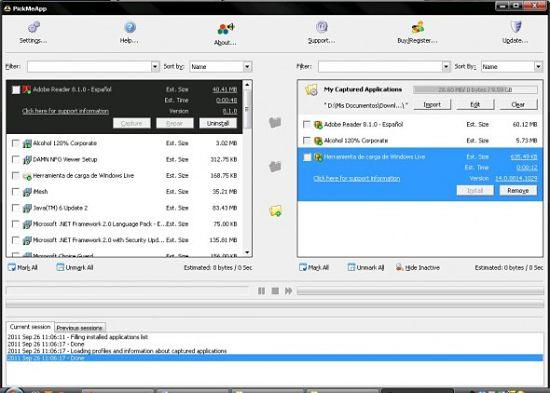Check the iMesh checkbox
550x393 pixels.
[15, 192]
